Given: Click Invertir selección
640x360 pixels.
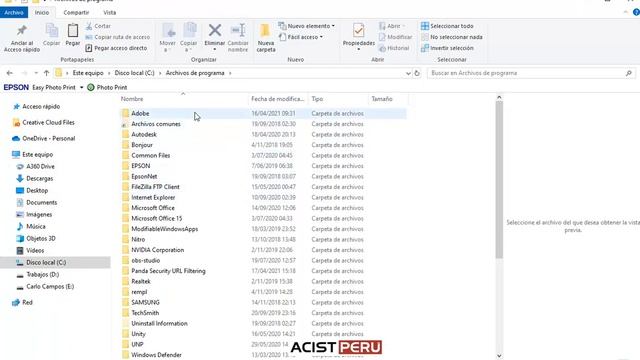Looking at the screenshot, I should pyautogui.click(x=447, y=48).
